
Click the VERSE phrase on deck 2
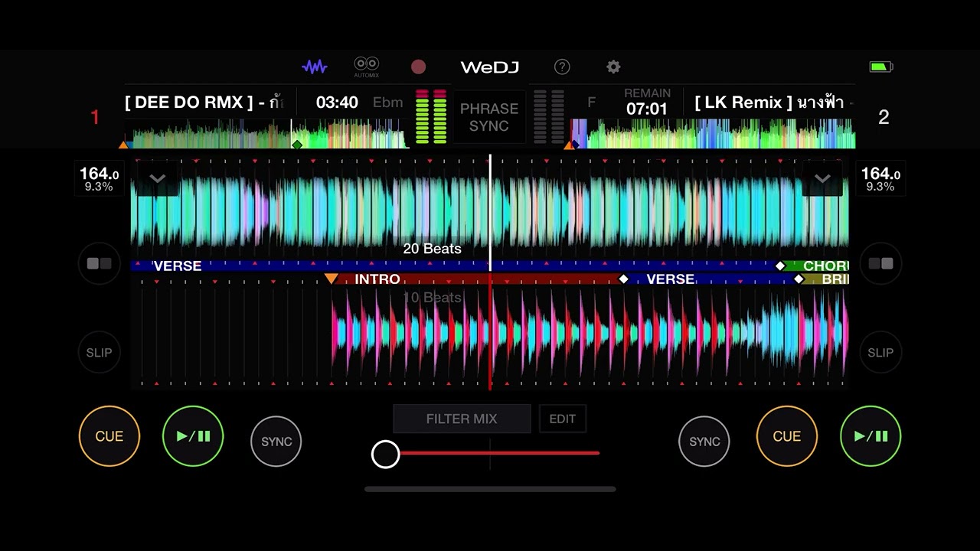click(671, 279)
